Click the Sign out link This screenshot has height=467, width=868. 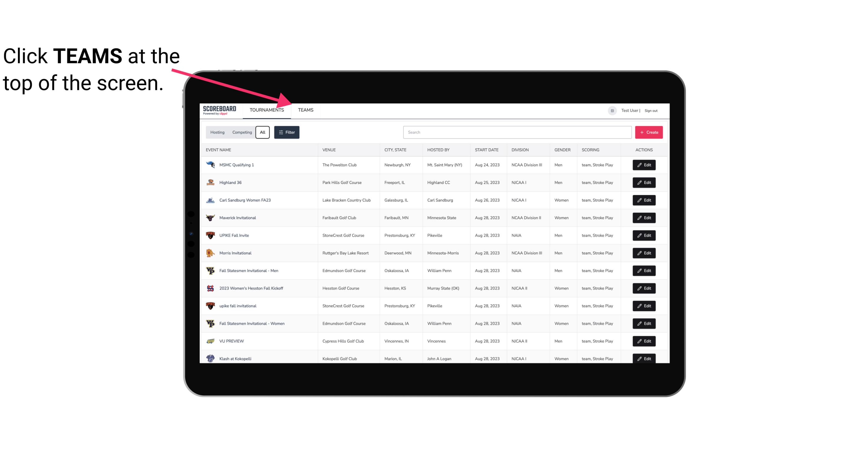point(651,110)
